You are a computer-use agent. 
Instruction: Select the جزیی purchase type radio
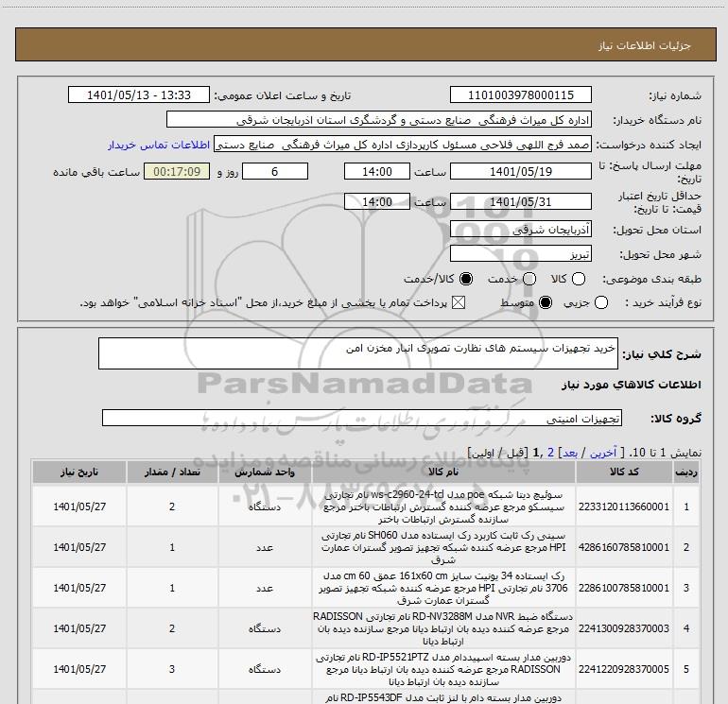[601, 302]
